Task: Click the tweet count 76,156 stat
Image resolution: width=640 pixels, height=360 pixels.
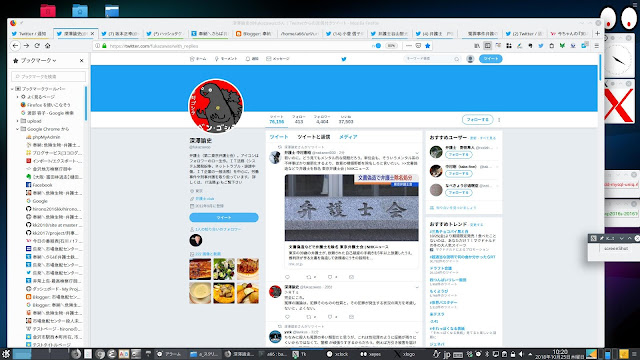Action: point(276,119)
